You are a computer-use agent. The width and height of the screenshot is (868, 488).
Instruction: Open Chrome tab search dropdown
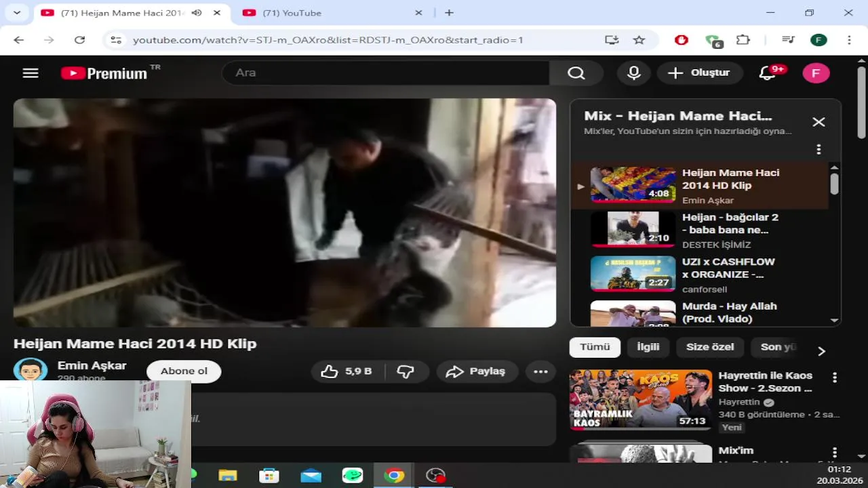[x=16, y=13]
